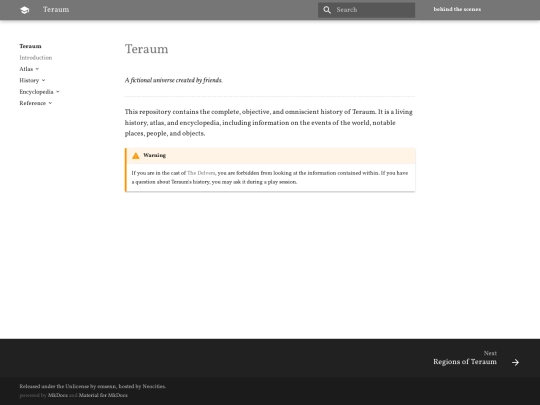
Task: Open the Neocities footer link
Action: point(154,386)
